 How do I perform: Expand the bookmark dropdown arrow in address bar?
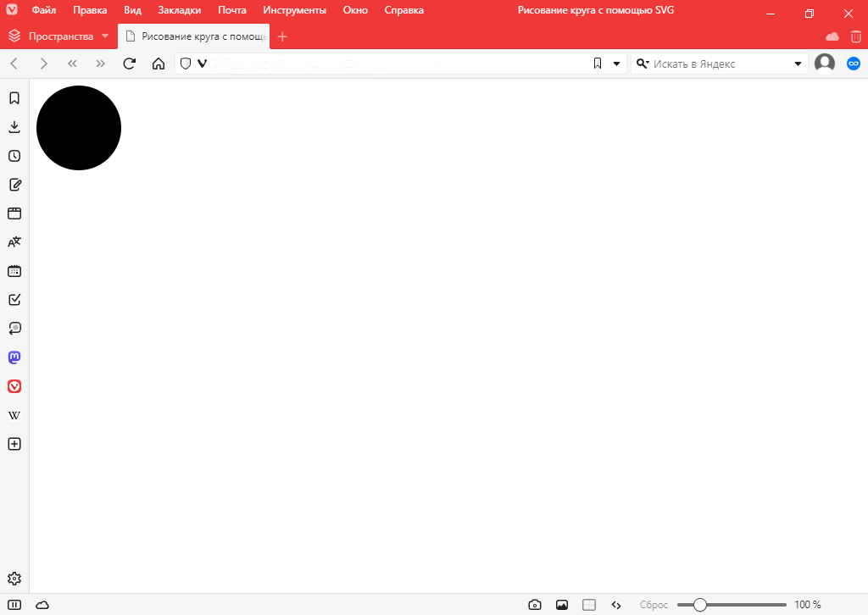[617, 64]
